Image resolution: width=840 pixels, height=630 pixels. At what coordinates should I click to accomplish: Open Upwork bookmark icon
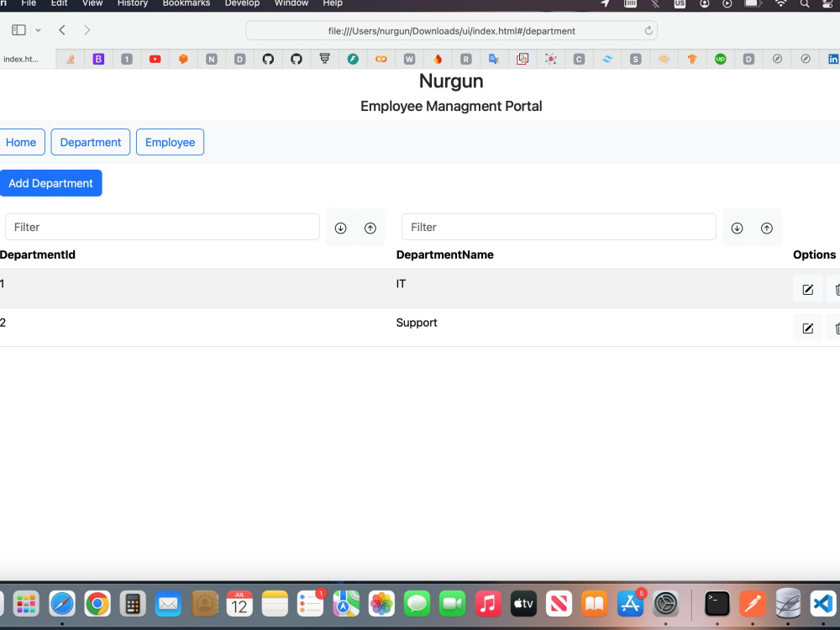coord(721,59)
